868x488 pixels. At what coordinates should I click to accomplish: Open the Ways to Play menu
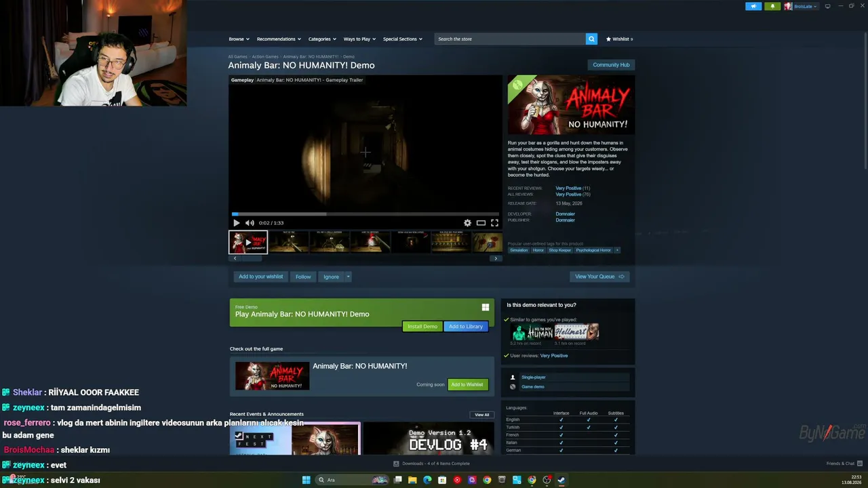(x=359, y=39)
